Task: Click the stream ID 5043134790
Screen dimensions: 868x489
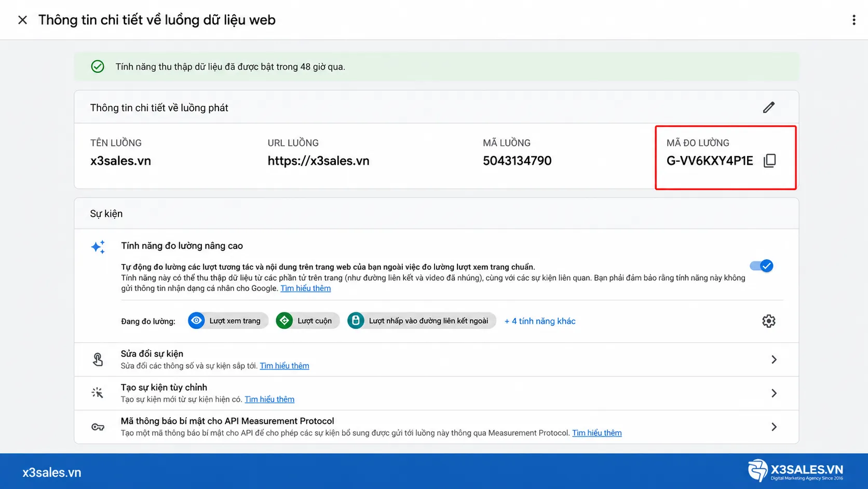Action: point(517,161)
